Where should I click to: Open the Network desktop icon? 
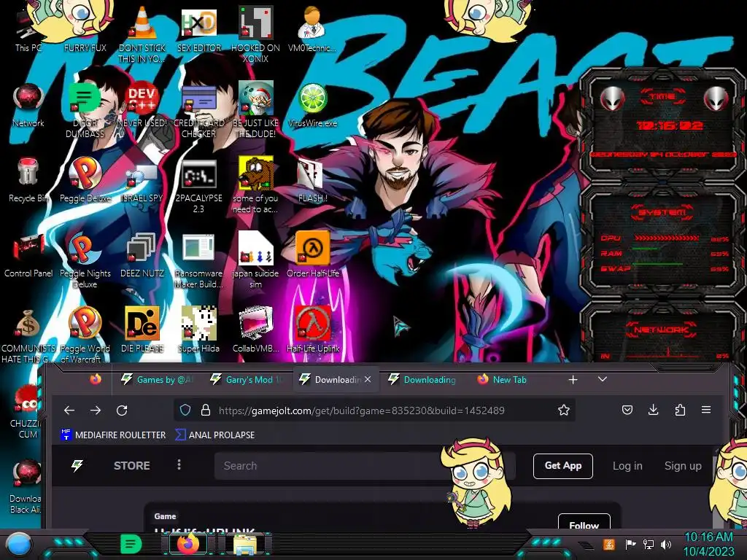pos(28,106)
